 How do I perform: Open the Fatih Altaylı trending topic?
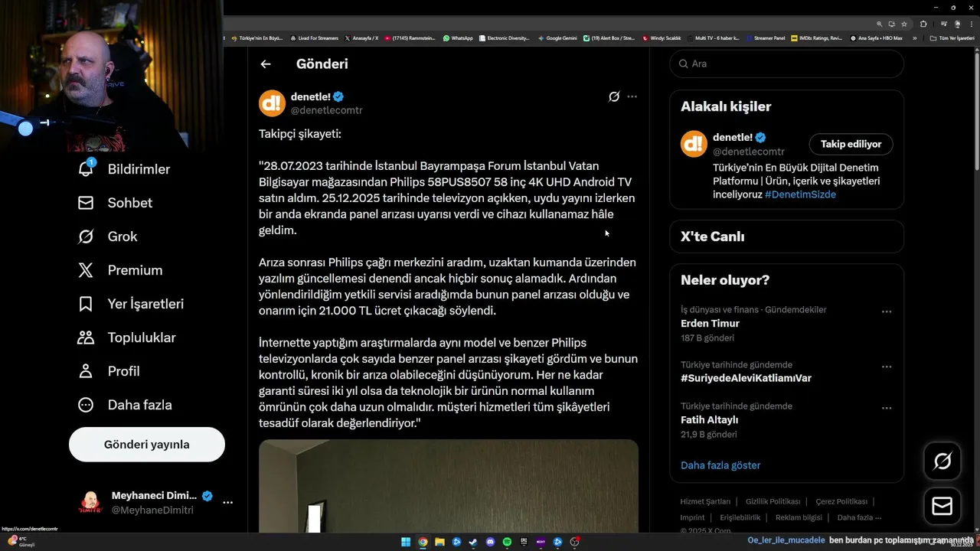tap(709, 419)
